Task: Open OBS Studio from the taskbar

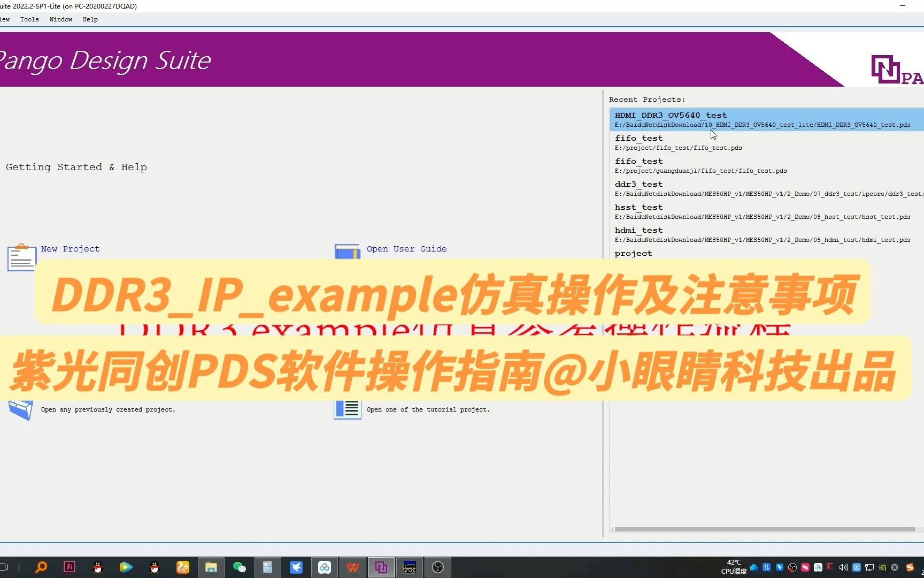Action: [438, 567]
